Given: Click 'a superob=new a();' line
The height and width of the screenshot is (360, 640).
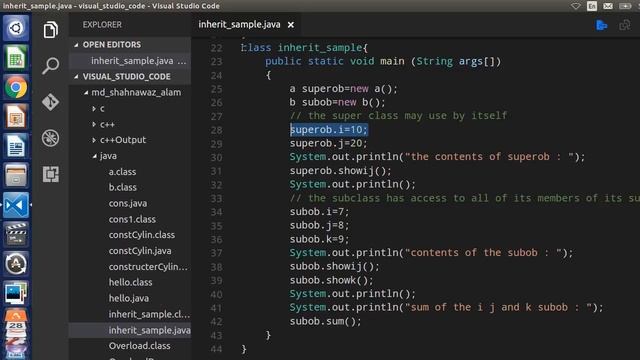Looking at the screenshot, I should coord(344,89).
